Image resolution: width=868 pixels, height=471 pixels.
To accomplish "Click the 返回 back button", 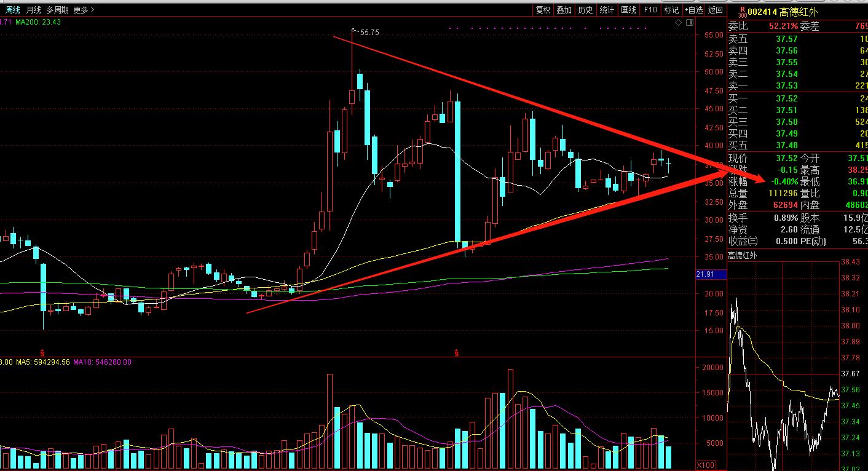I will pos(715,10).
